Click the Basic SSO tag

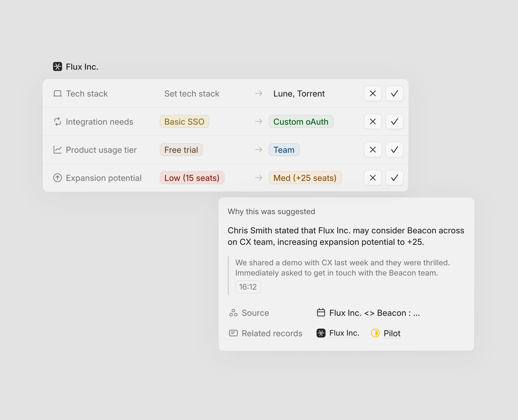click(184, 121)
